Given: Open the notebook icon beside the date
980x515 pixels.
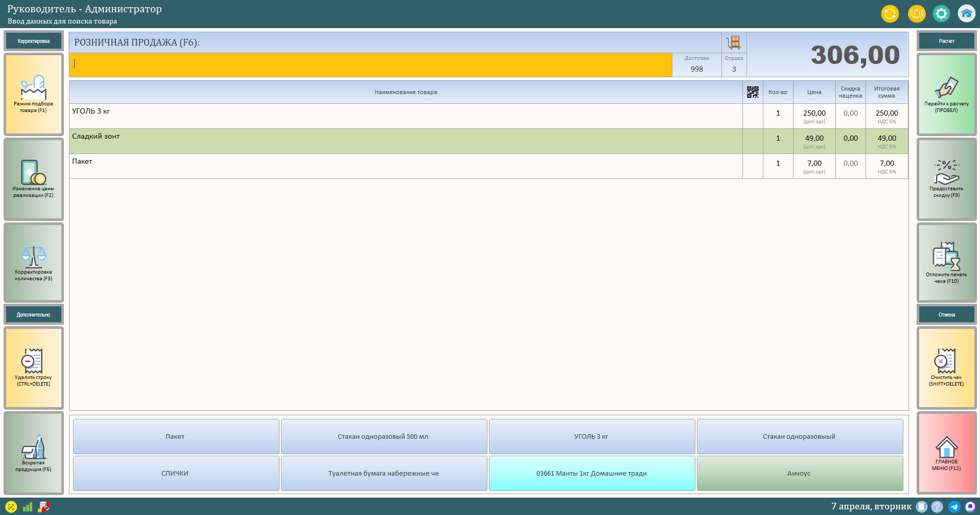Looking at the screenshot, I should [x=921, y=506].
